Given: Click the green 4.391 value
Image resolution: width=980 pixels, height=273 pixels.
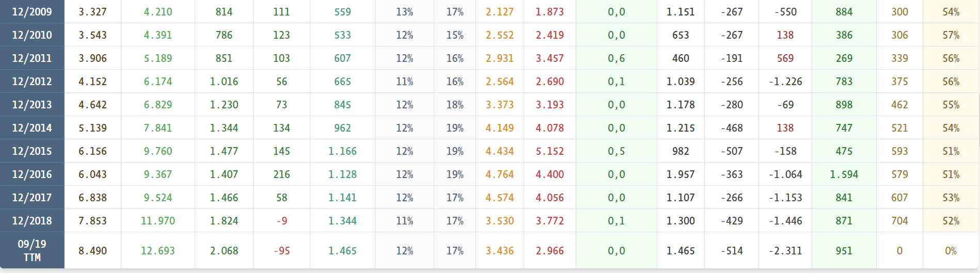Looking at the screenshot, I should tap(158, 35).
